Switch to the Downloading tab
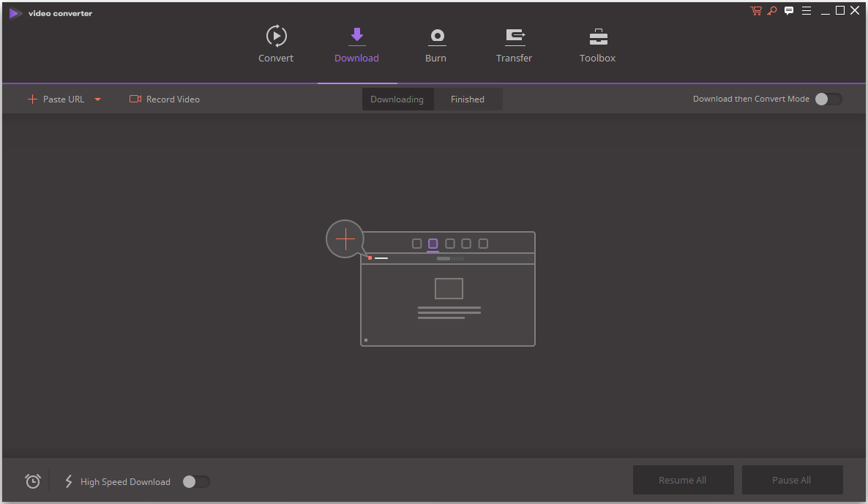 [x=397, y=99]
